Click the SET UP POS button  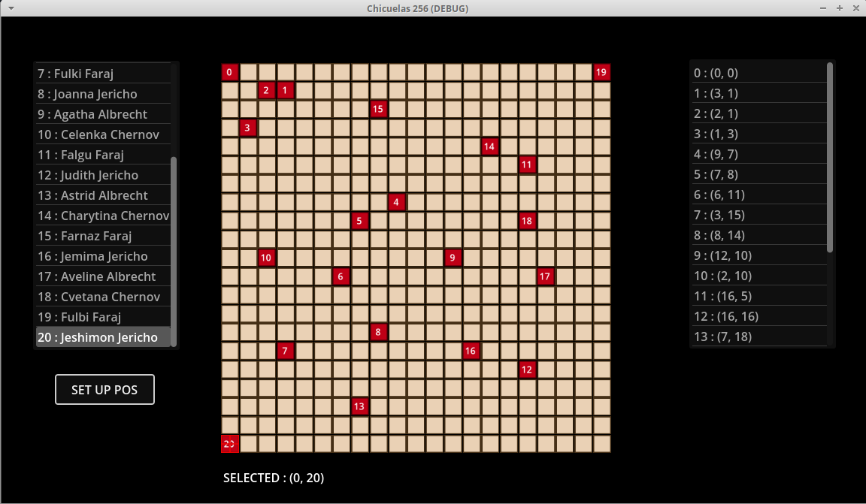tap(104, 390)
